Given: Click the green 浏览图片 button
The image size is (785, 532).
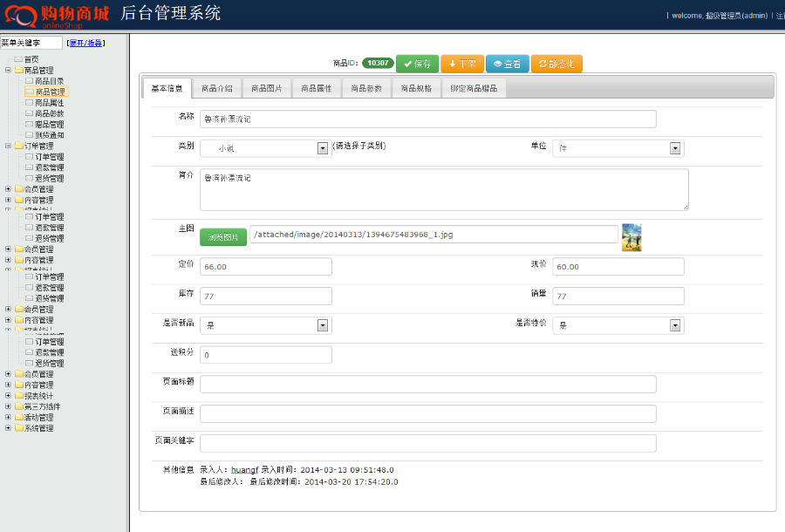Looking at the screenshot, I should [x=223, y=236].
